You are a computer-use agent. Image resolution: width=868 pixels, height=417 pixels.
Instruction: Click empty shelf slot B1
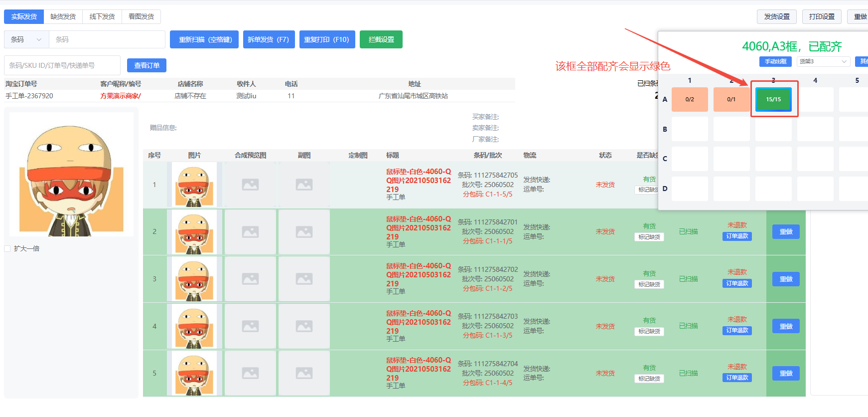click(690, 129)
